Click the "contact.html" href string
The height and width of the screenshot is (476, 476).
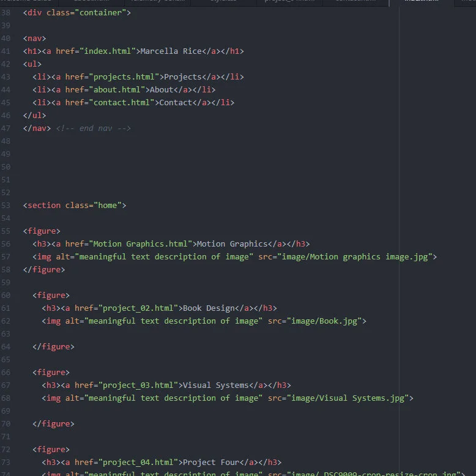coord(121,103)
